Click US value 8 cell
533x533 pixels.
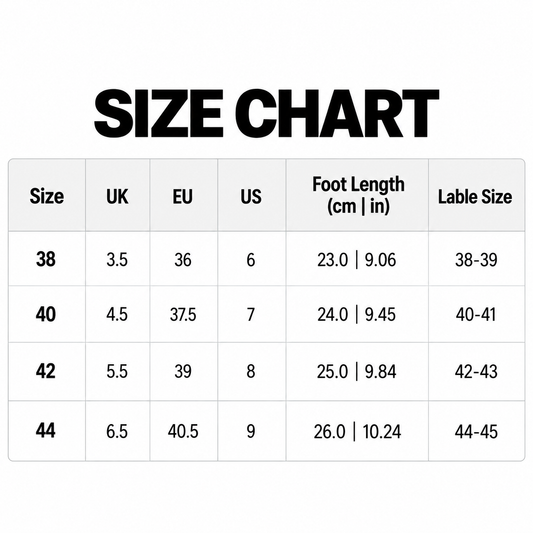tap(251, 371)
